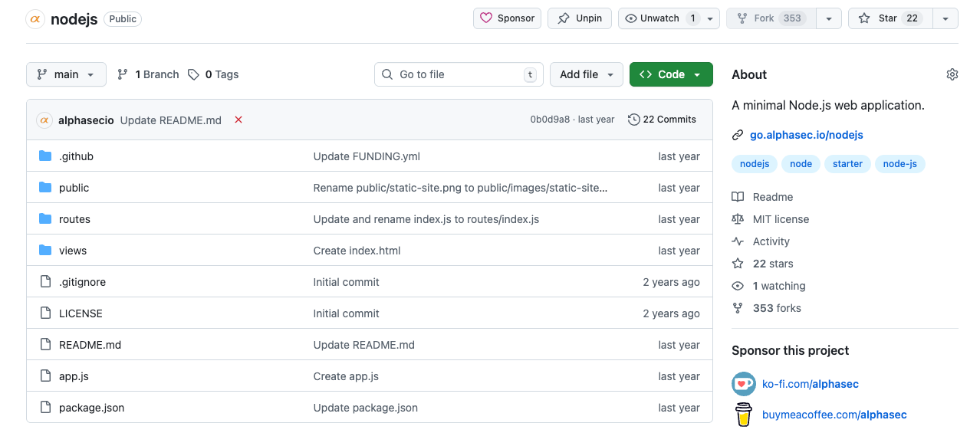Screen dimensions: 980x433
Task: Select the node-js topic tag
Action: click(899, 164)
